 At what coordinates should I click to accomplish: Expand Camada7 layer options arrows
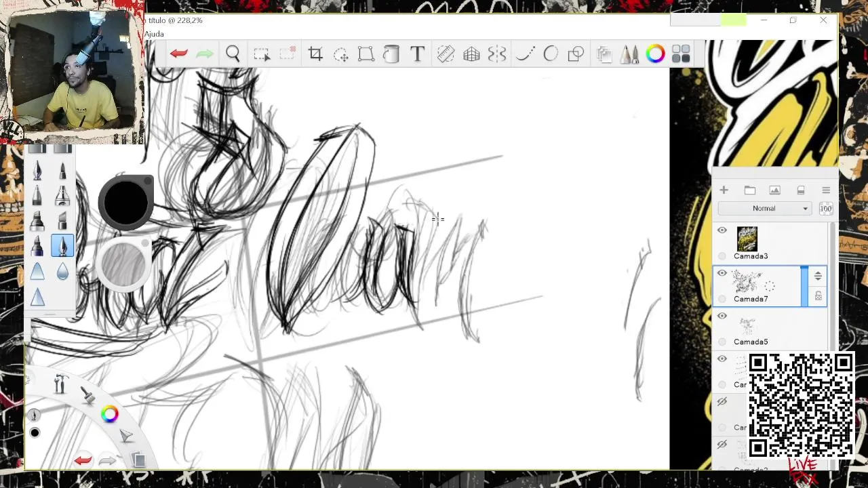(818, 276)
